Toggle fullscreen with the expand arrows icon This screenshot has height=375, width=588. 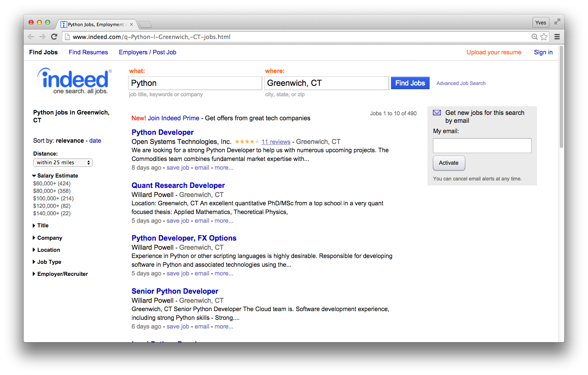[557, 22]
